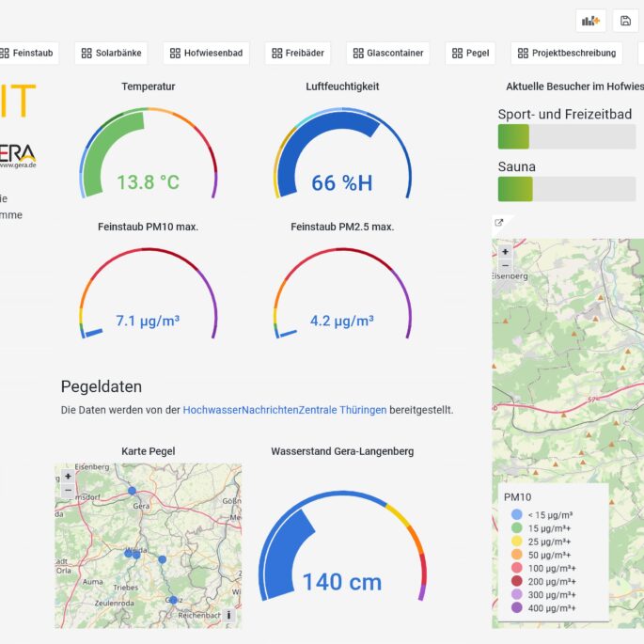Zoom out on the Karte Pegel map
Screen dimensions: 644x644
(68, 490)
